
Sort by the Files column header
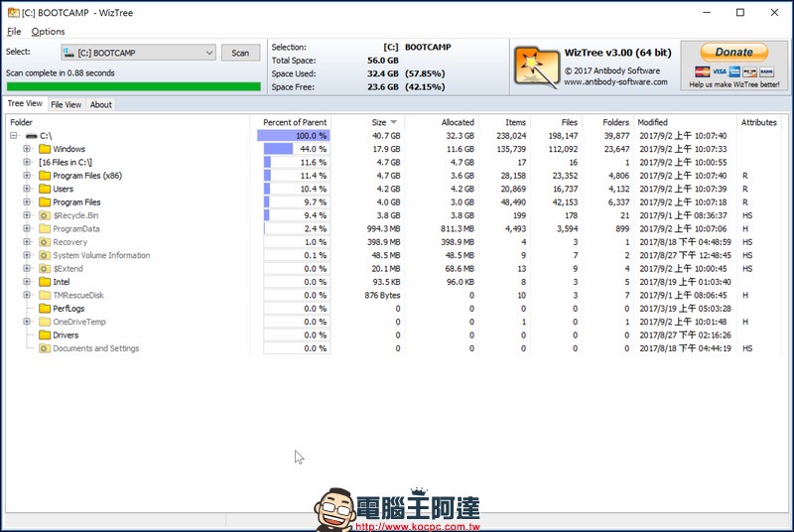point(557,122)
